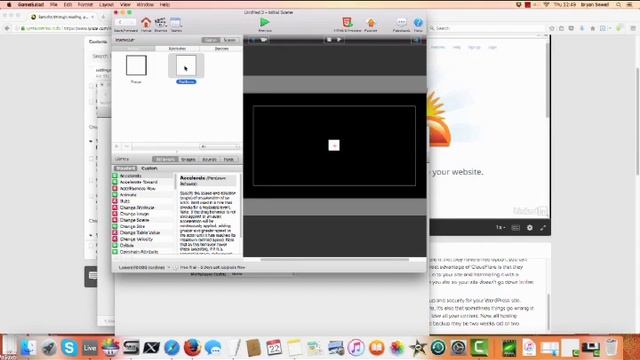Select the Accelerate behavior row
This screenshot has height=360, width=640.
coord(143,176)
